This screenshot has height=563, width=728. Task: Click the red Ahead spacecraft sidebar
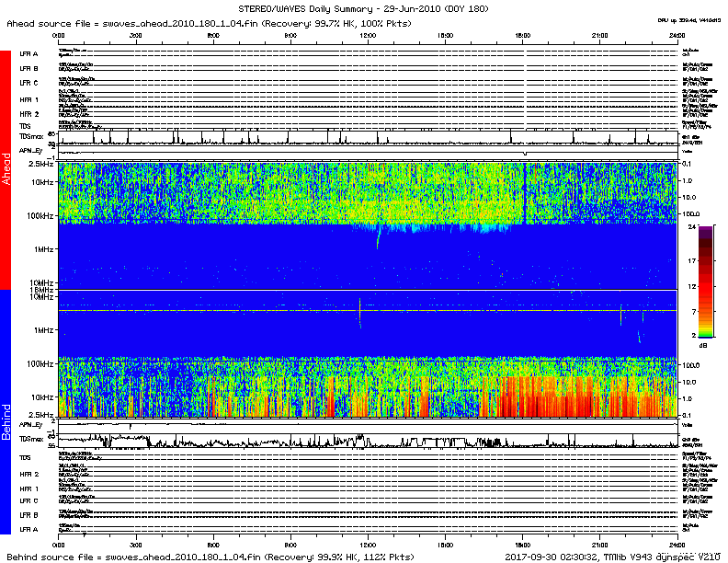coord(6,170)
